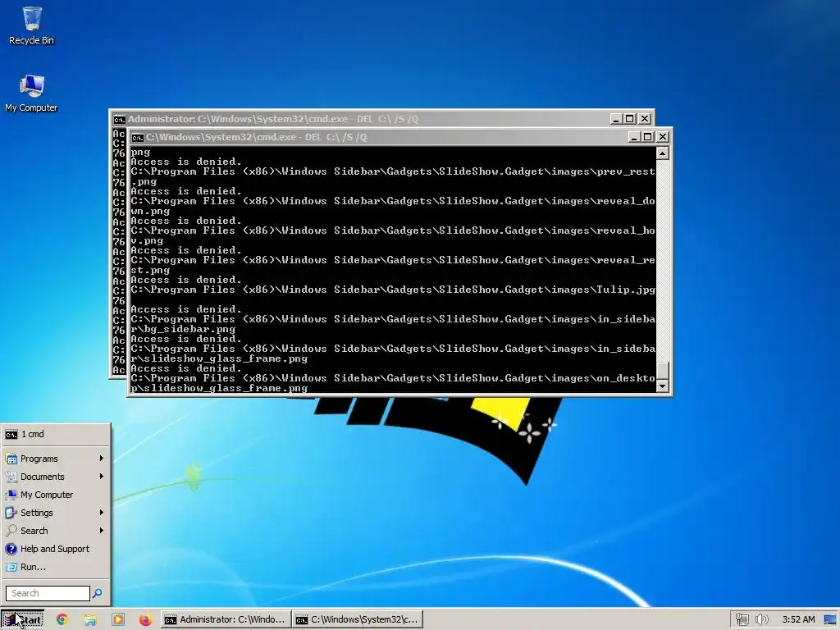Click the cmd icon beside 1 cmd
The width and height of the screenshot is (840, 630).
click(11, 435)
